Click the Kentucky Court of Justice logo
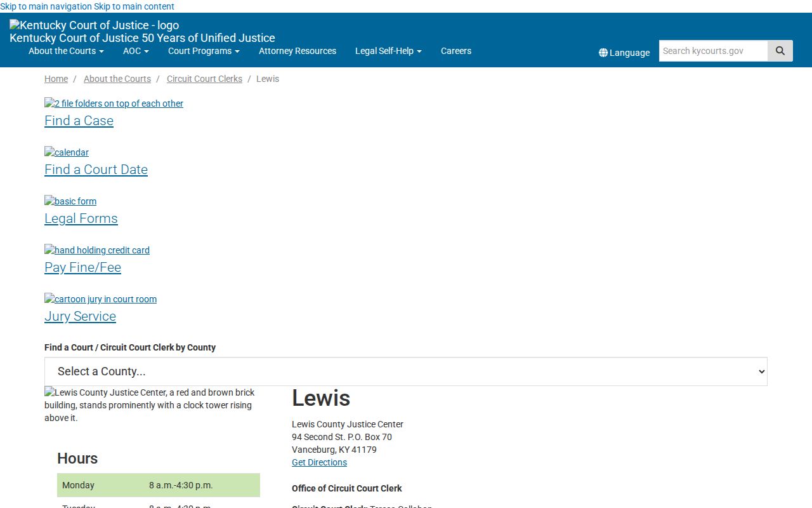 coord(95,25)
